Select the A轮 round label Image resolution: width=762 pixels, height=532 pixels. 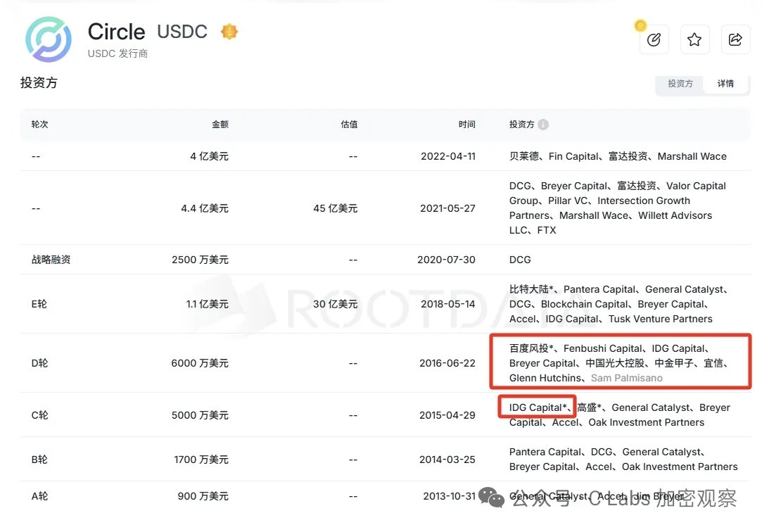pyautogui.click(x=40, y=497)
